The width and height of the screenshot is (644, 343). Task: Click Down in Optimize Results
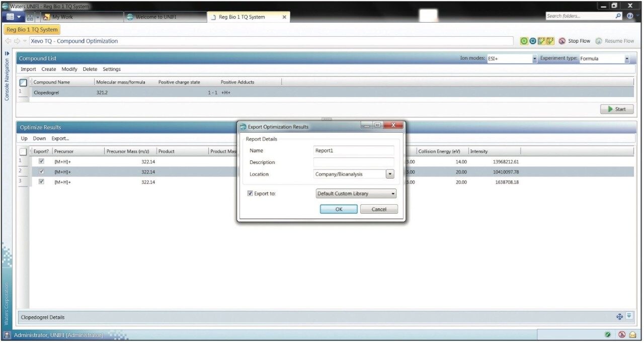39,138
